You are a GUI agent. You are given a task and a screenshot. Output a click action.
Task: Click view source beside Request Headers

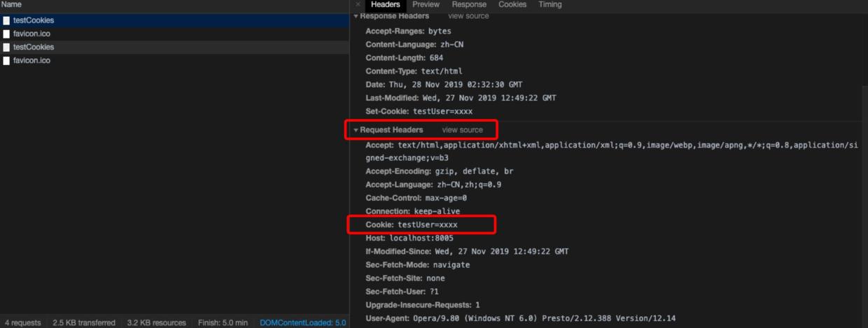(x=462, y=130)
